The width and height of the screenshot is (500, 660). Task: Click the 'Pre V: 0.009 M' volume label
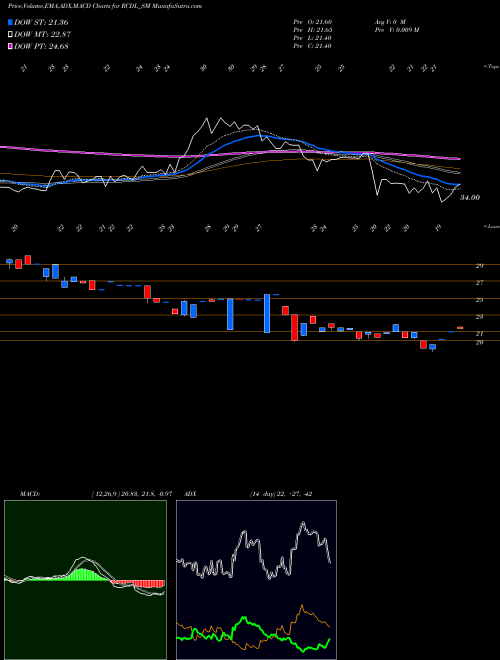[396, 30]
